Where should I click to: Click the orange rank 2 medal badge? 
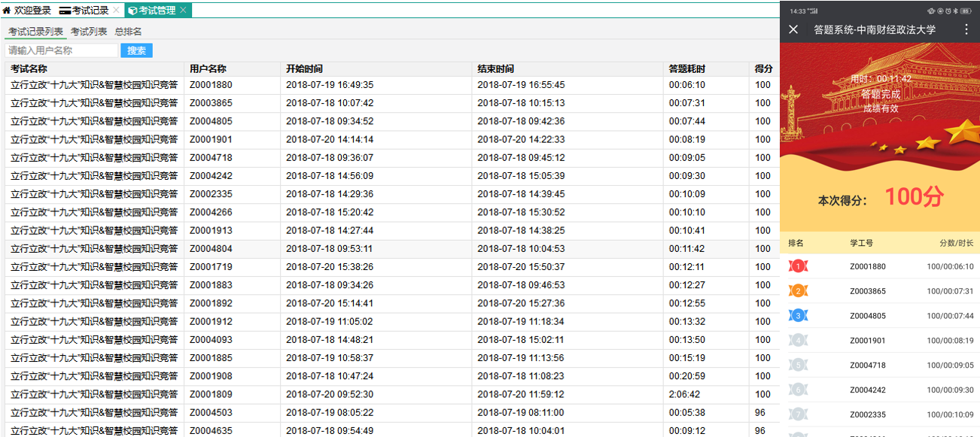click(x=798, y=291)
